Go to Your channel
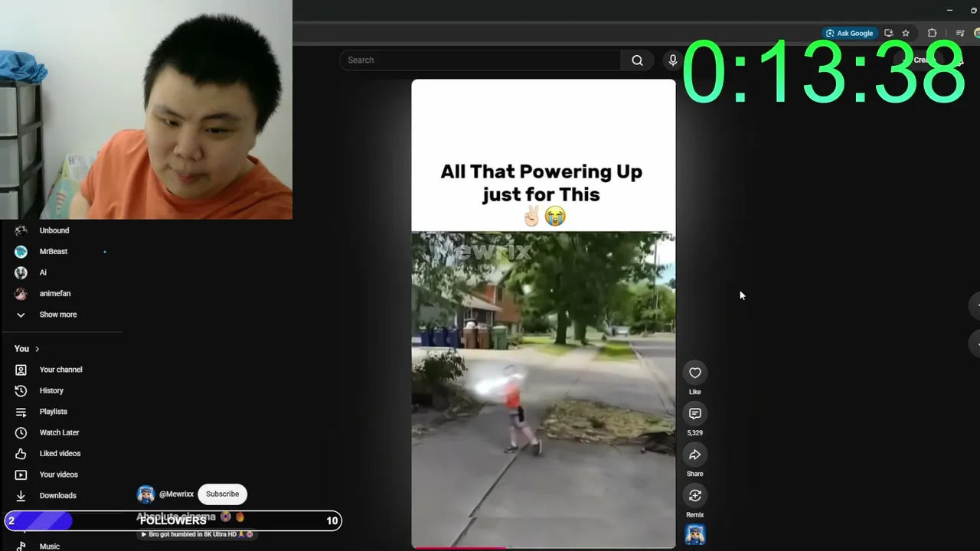The image size is (980, 551). point(61,370)
